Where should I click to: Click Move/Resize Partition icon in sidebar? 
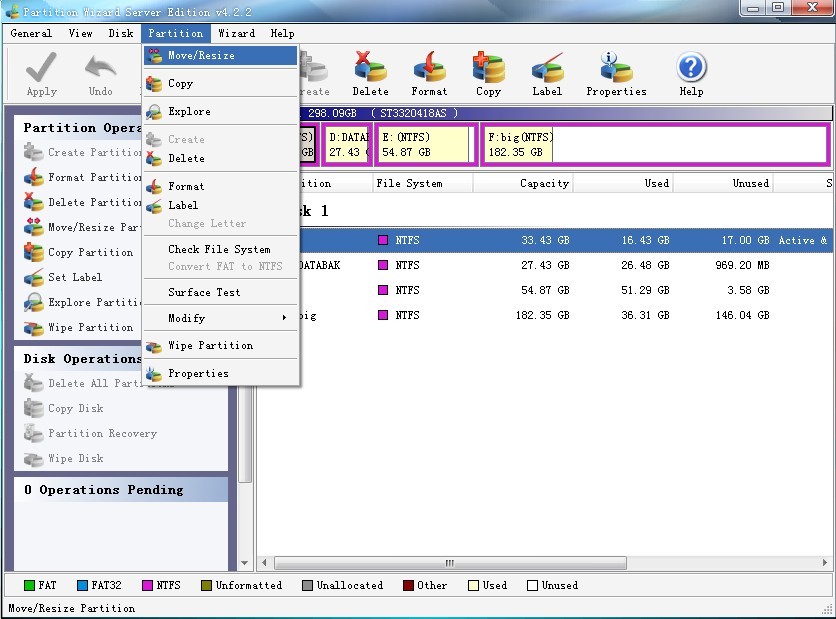(x=34, y=227)
